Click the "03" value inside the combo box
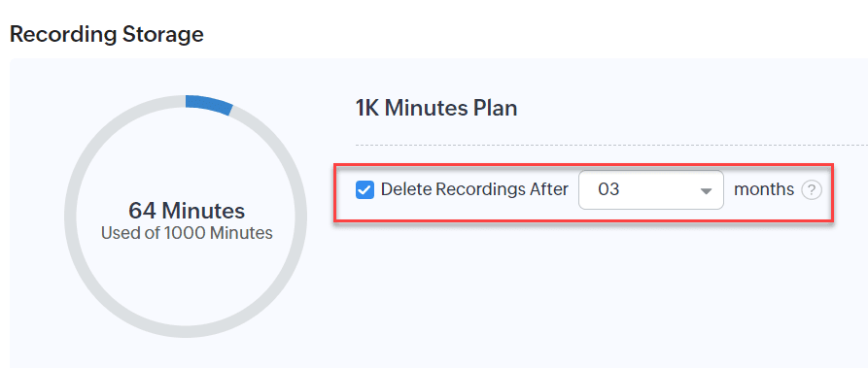This screenshot has height=368, width=868. pyautogui.click(x=608, y=189)
